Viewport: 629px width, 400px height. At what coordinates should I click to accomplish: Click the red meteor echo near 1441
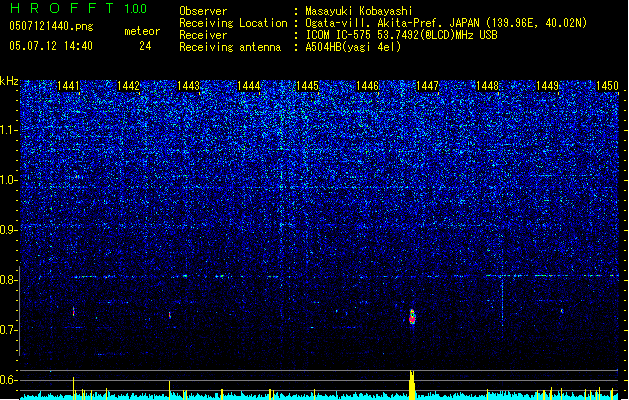pyautogui.click(x=73, y=311)
